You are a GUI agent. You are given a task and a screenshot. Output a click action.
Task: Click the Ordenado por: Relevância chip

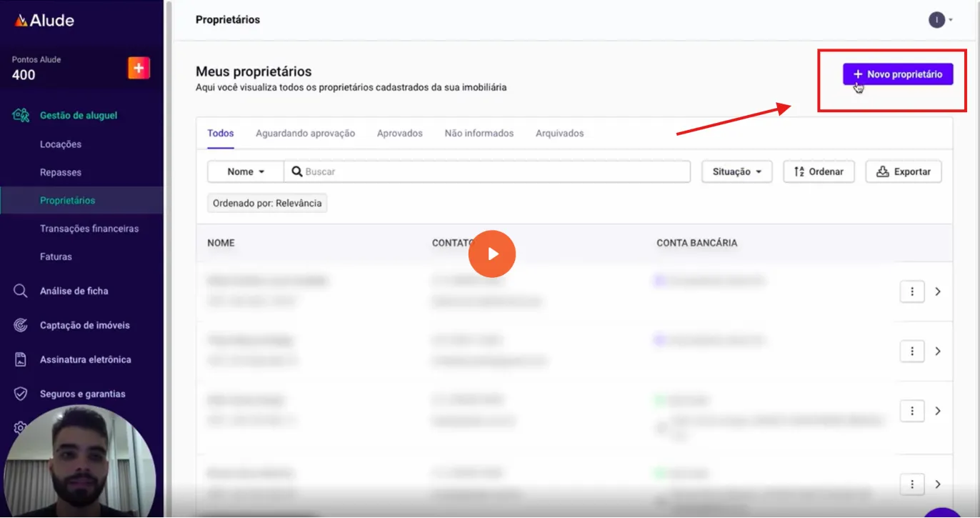pyautogui.click(x=267, y=204)
